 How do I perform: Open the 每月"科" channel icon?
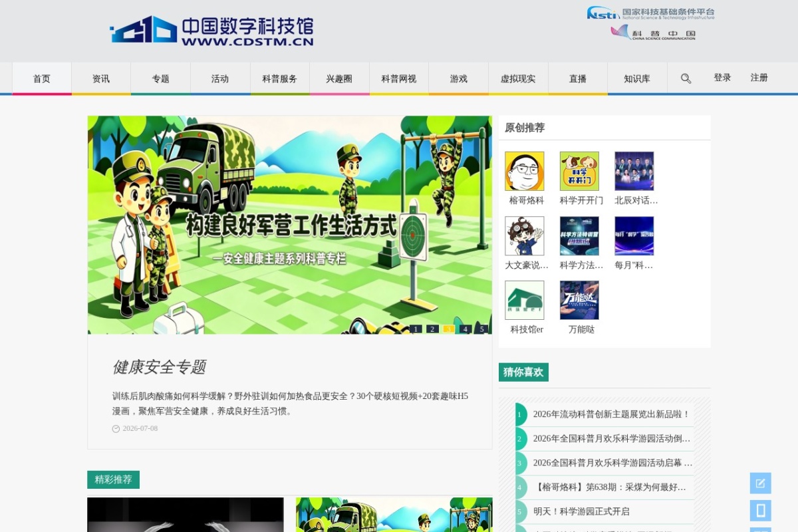(x=634, y=235)
